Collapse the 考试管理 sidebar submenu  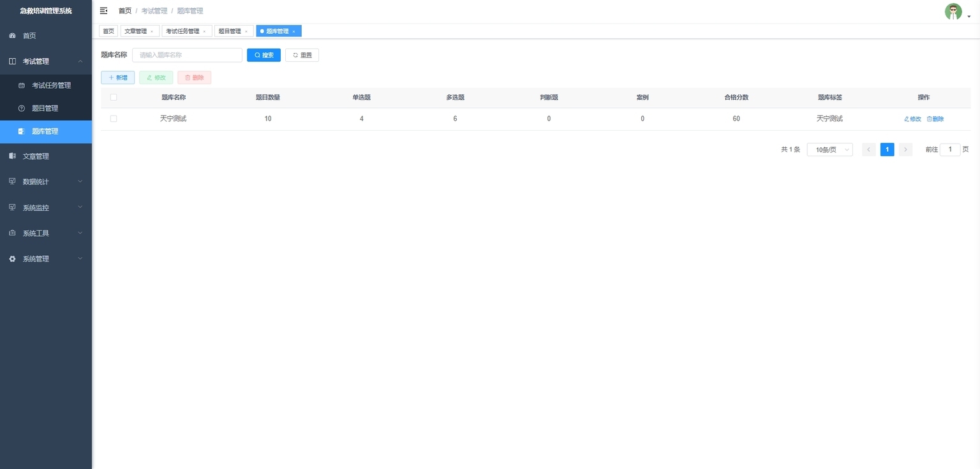tap(46, 61)
